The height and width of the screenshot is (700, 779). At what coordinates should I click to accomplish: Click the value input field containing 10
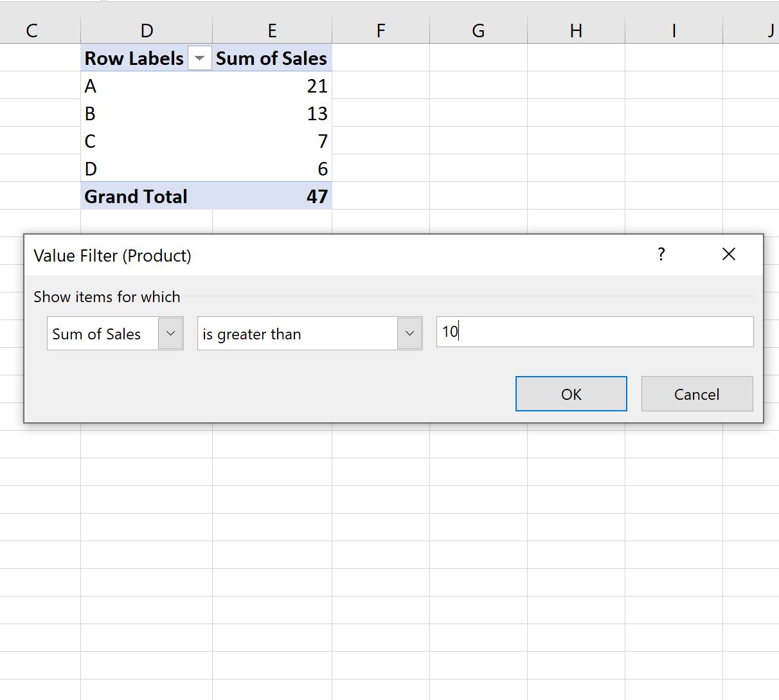[595, 332]
